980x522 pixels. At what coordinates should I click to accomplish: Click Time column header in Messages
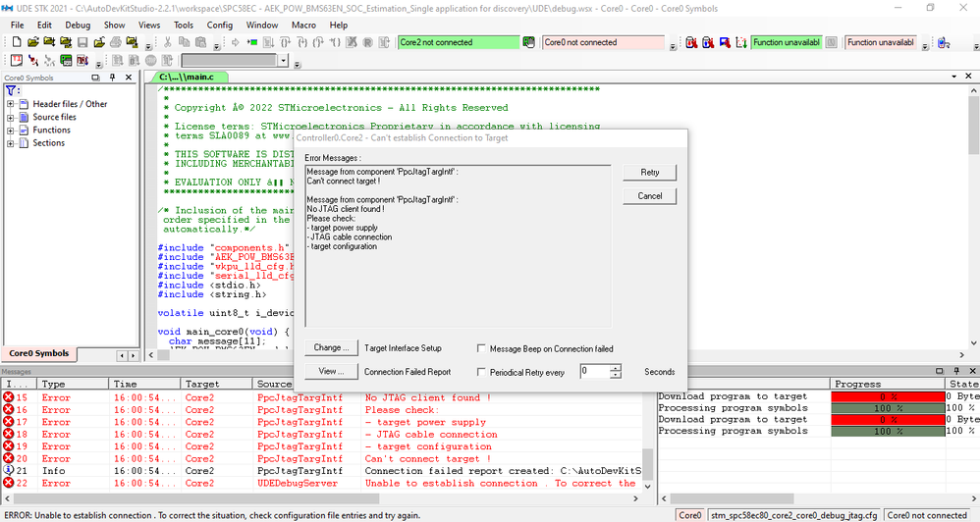pyautogui.click(x=145, y=384)
